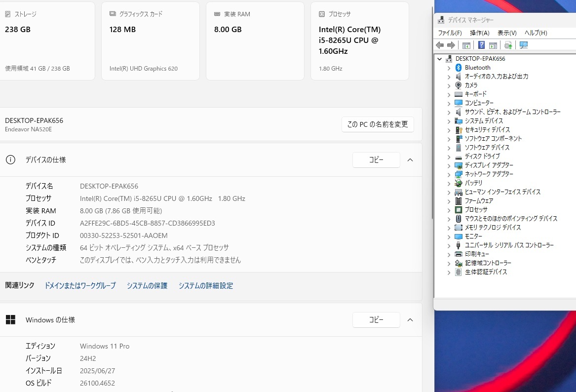The height and width of the screenshot is (392, 576).
Task: Click the info circle icon beside デバイスの仕様
Action: (x=11, y=160)
